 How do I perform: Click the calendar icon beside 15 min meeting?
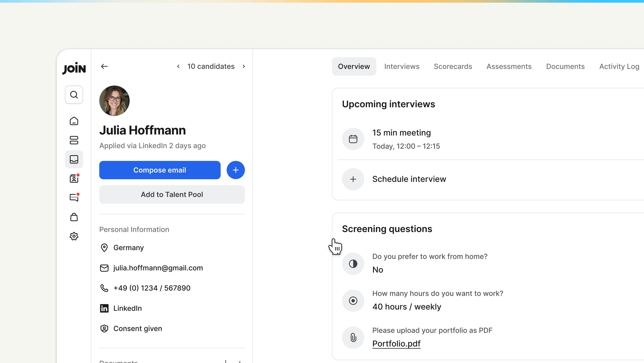coord(353,139)
